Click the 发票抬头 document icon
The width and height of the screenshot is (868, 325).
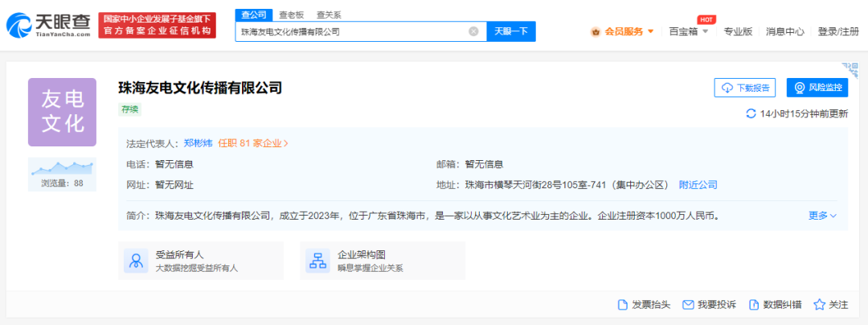[x=623, y=305]
